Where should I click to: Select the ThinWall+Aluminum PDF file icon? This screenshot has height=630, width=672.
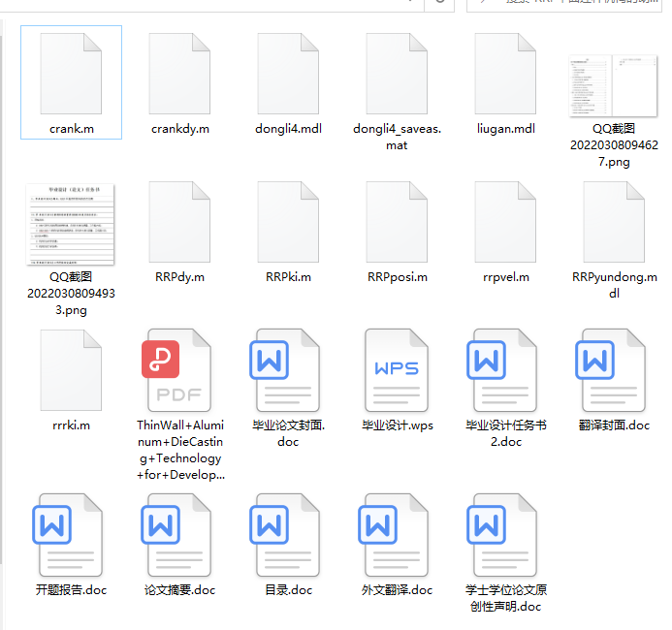[176, 370]
